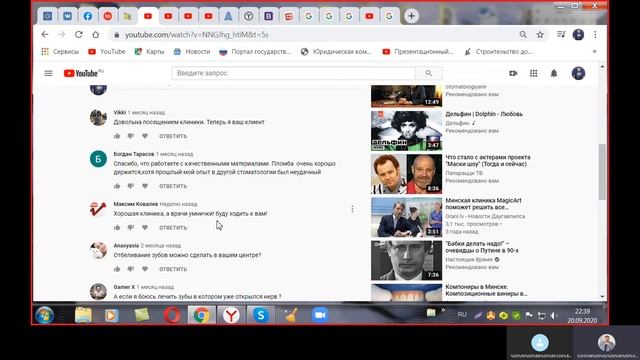This screenshot has width=640, height=360.
Task: Give a heart to Богдан Тарасов's comment
Action: tap(145, 186)
